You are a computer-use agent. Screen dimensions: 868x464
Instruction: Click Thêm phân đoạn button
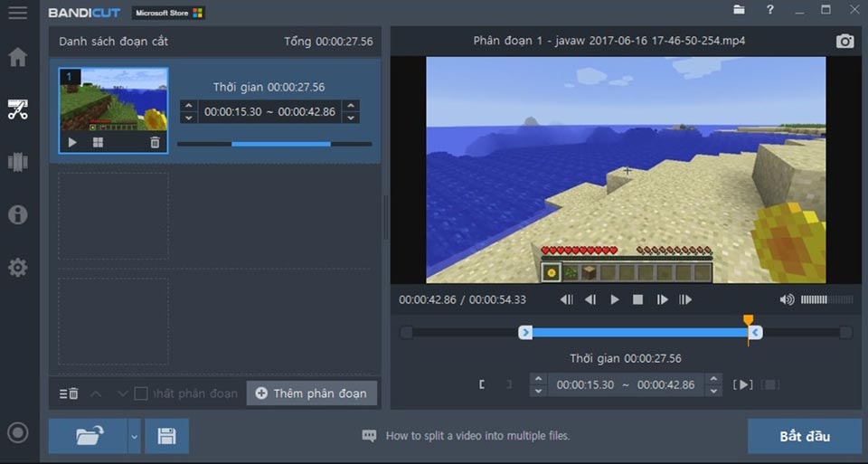(312, 393)
